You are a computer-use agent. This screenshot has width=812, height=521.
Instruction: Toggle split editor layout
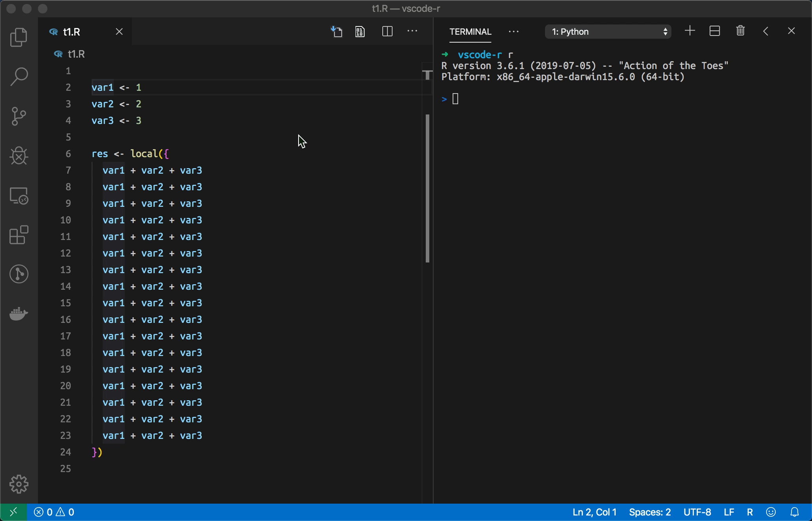pyautogui.click(x=387, y=32)
